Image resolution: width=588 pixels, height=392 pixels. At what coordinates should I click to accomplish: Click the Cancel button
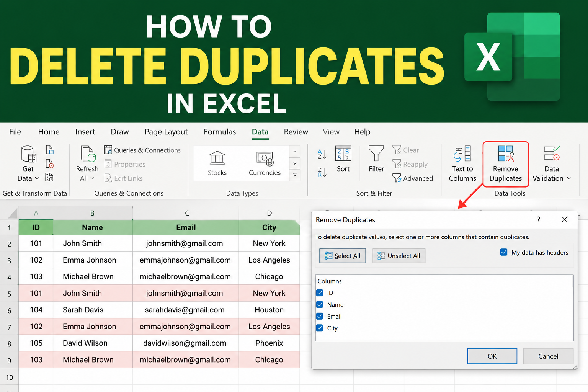click(548, 356)
